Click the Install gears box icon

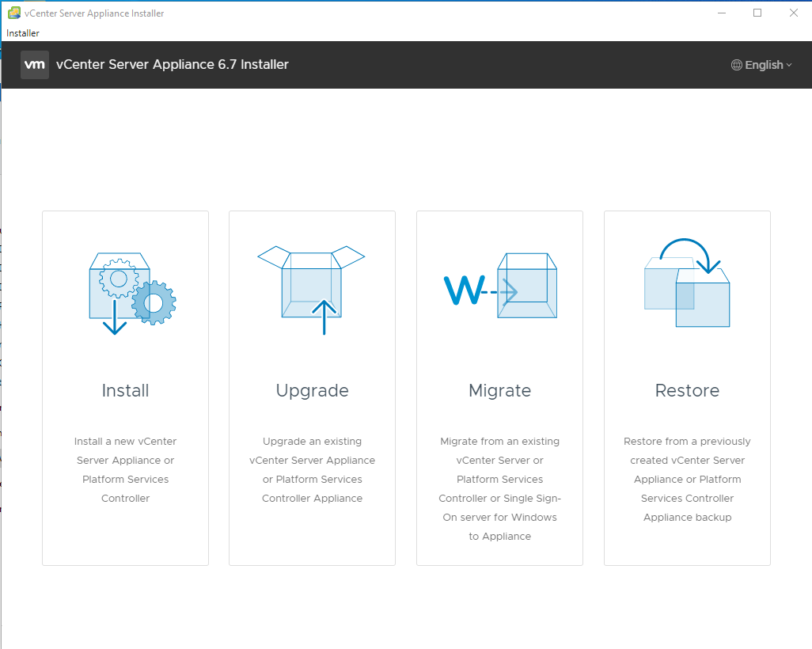(x=133, y=294)
